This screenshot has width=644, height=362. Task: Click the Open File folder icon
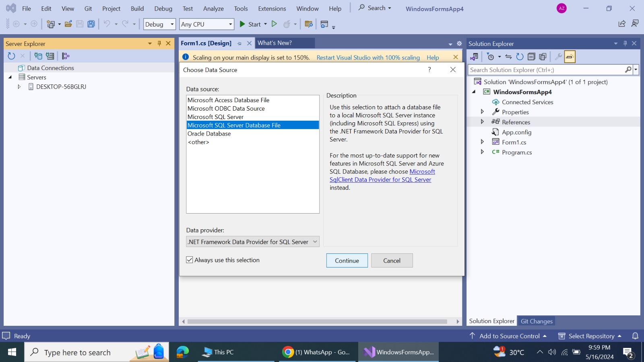pos(68,24)
